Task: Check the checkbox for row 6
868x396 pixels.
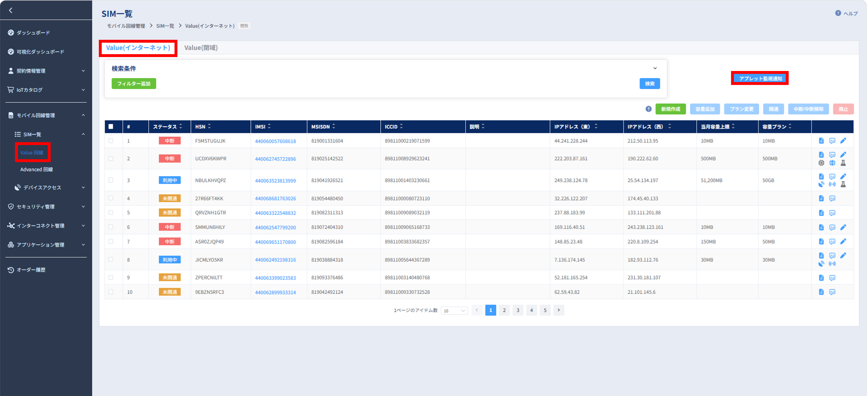Action: point(111,227)
